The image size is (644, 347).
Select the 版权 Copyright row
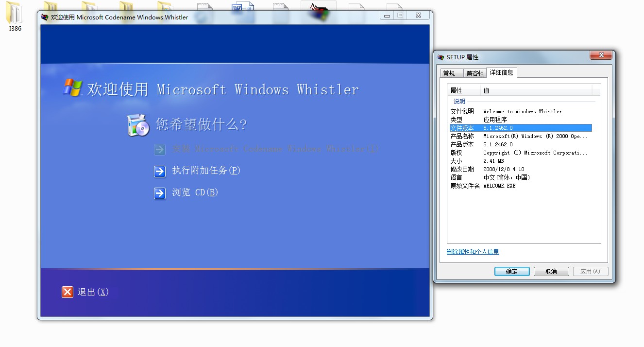pos(521,153)
